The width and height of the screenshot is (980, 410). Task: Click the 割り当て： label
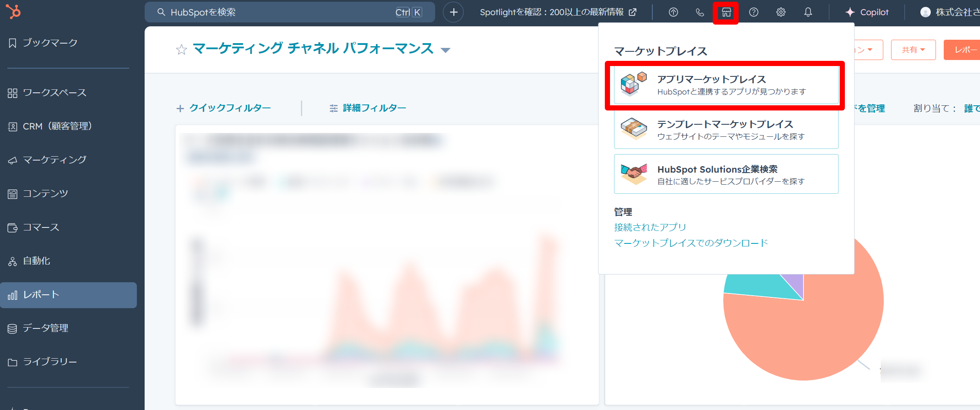click(935, 108)
